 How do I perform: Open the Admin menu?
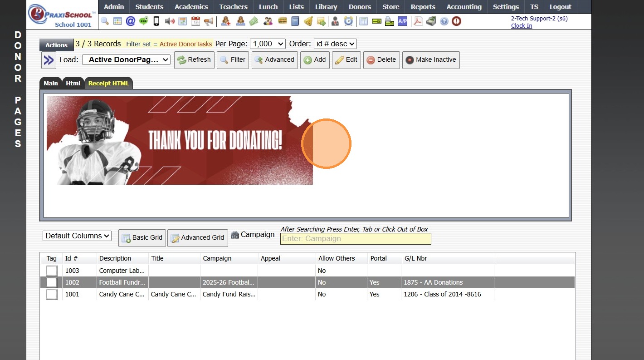(114, 7)
